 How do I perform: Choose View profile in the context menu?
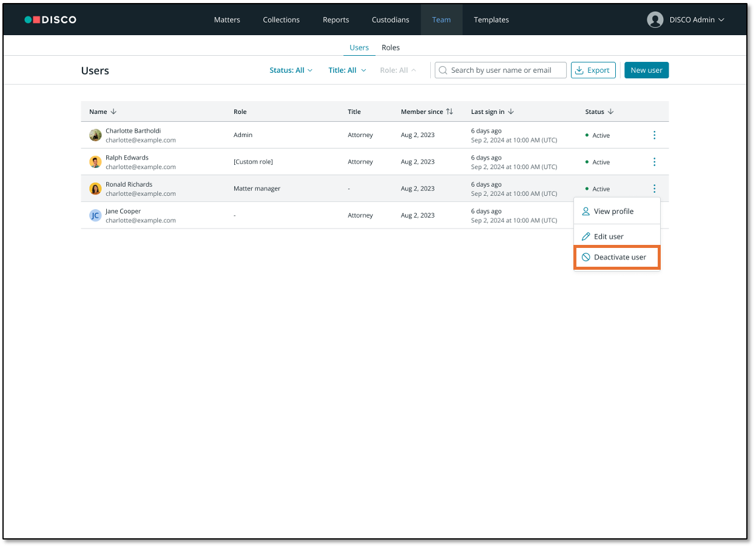tap(613, 212)
